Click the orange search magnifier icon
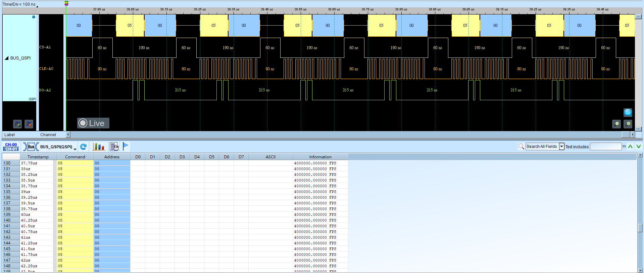644x273 pixels. click(521, 146)
